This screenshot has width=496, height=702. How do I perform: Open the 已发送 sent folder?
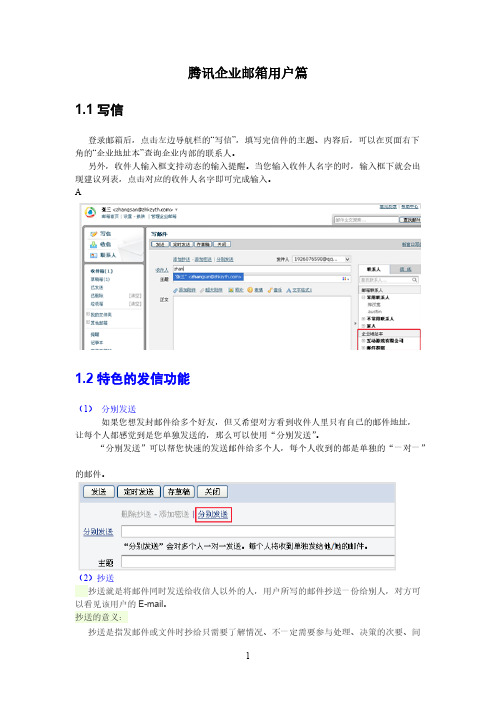click(x=97, y=287)
